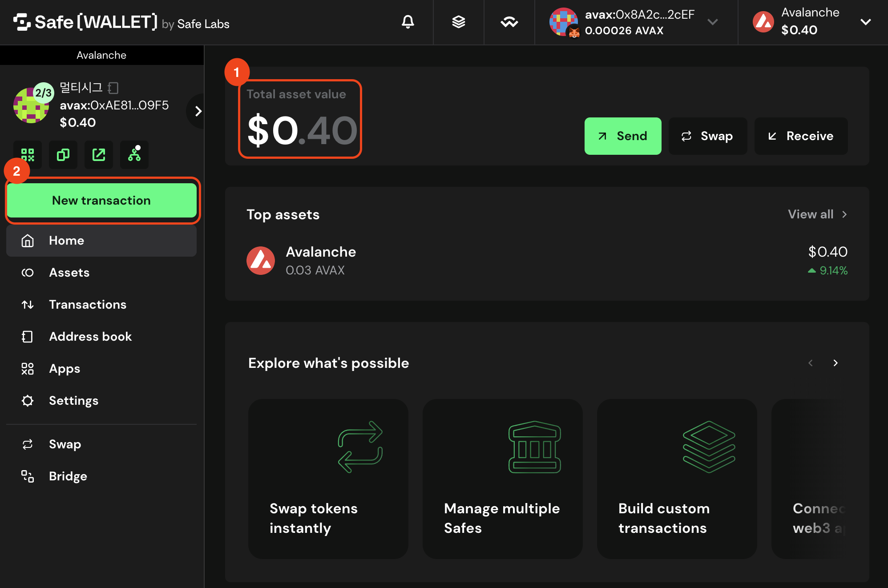Open the batch transactions stack icon

458,22
